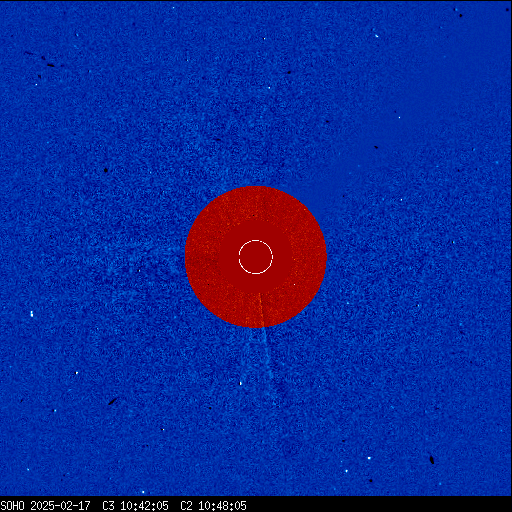Click the faint comet trail below red disk

click(268, 353)
